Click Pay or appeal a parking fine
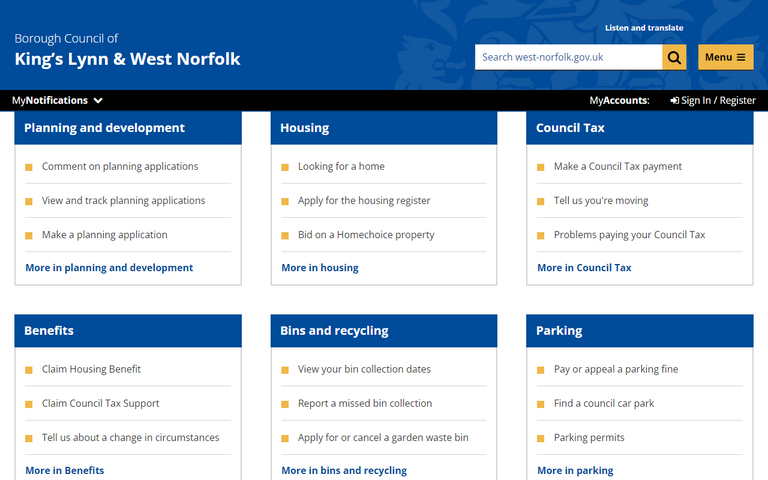 coord(616,369)
